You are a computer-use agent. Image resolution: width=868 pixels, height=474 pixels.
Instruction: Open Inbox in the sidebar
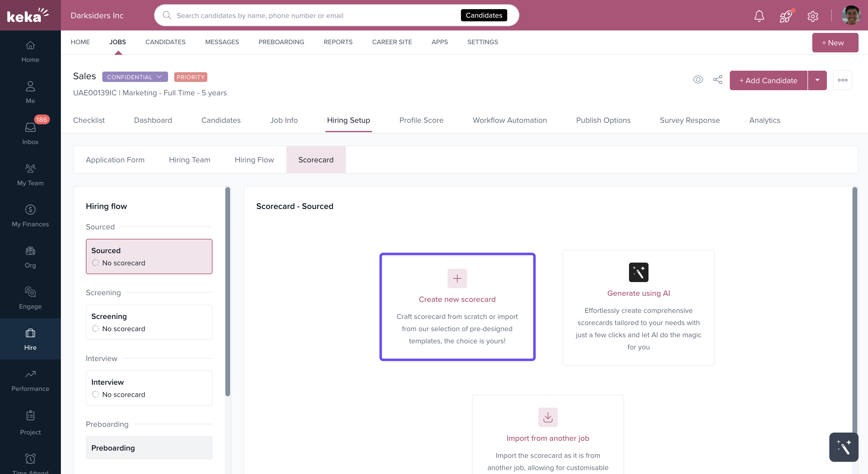pos(30,133)
